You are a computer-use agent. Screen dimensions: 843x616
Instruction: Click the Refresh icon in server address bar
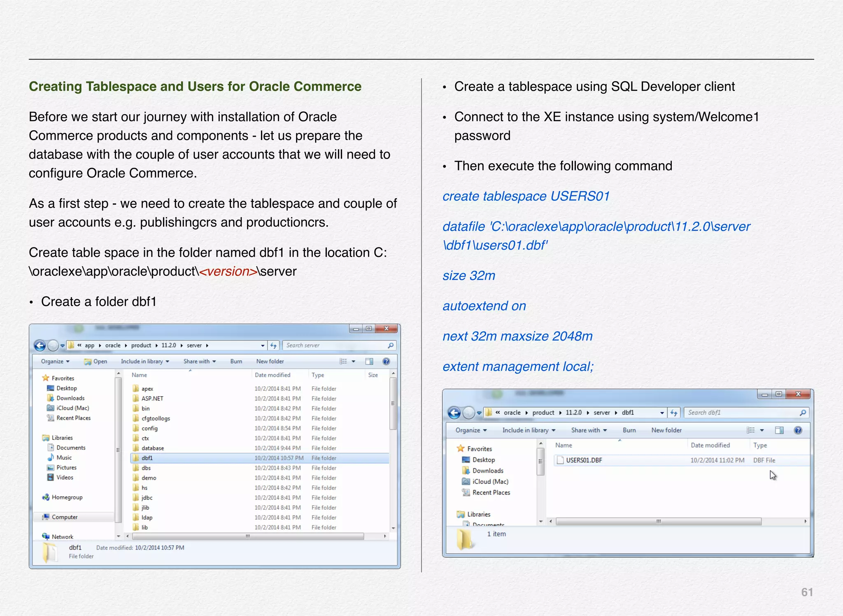point(273,345)
